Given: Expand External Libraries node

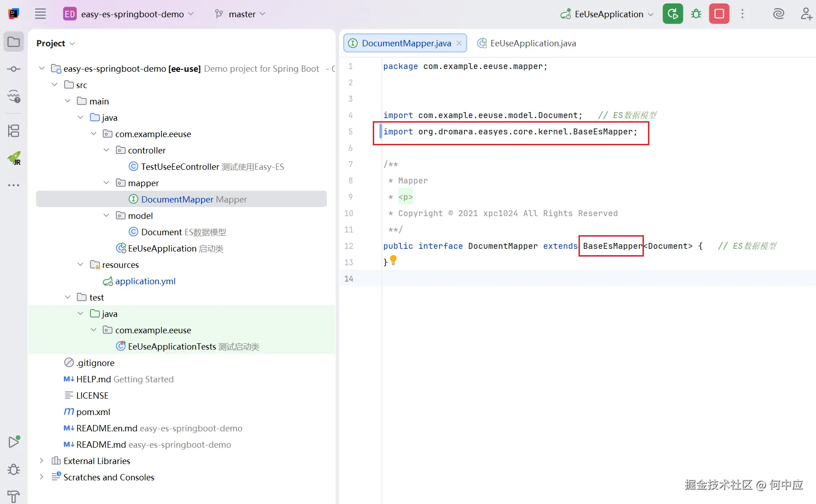Looking at the screenshot, I should click(42, 461).
